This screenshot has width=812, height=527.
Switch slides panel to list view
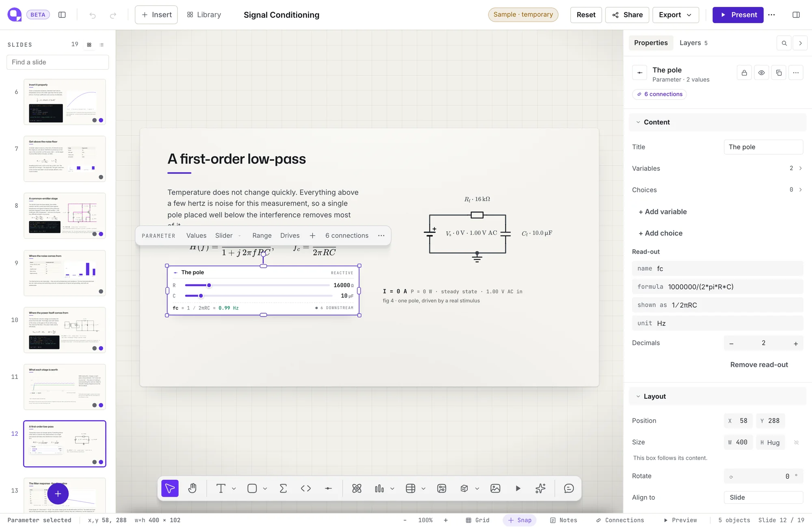102,45
